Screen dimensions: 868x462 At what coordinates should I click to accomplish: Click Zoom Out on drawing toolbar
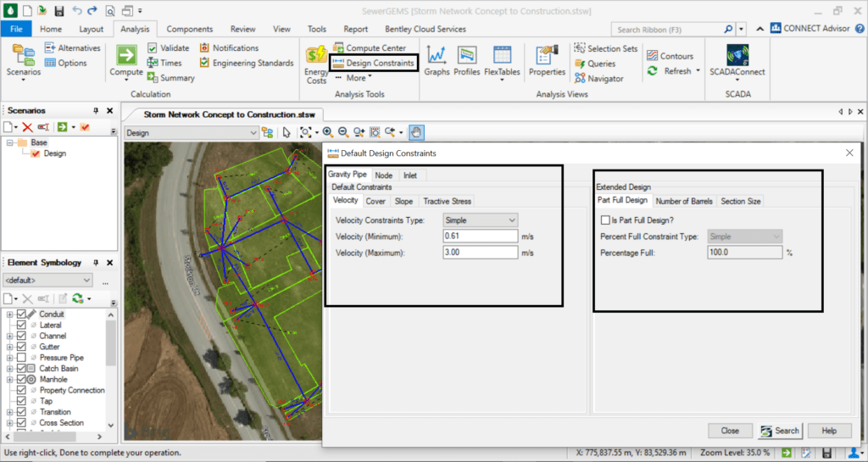tap(343, 132)
